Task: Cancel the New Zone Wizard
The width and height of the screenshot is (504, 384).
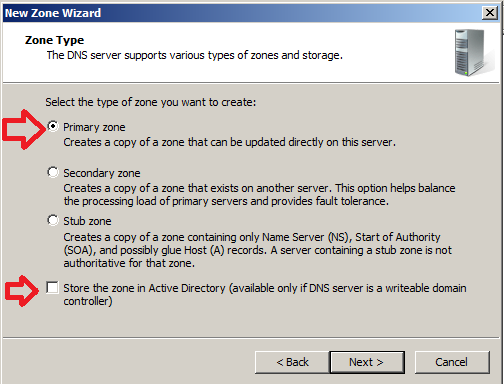Action: (x=452, y=362)
